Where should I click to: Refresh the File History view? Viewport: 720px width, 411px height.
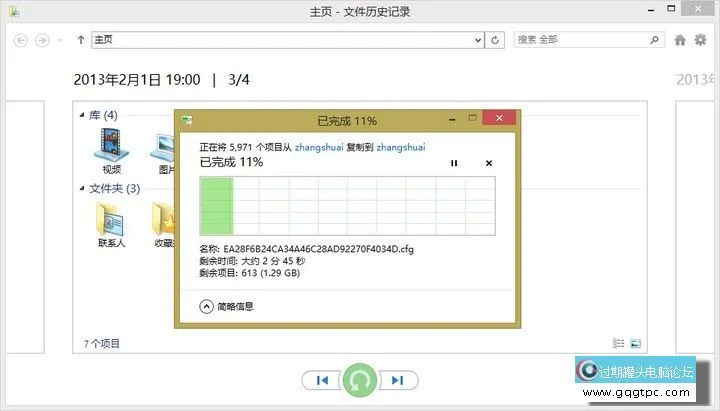point(495,40)
